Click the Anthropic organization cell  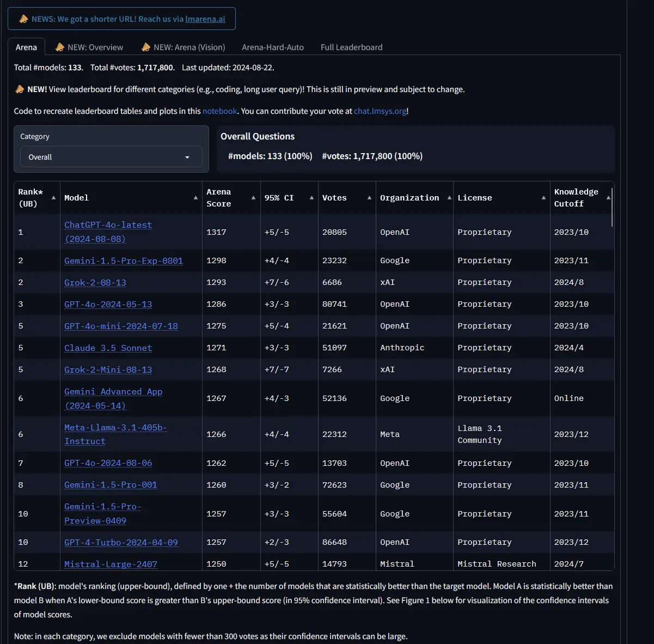click(402, 348)
